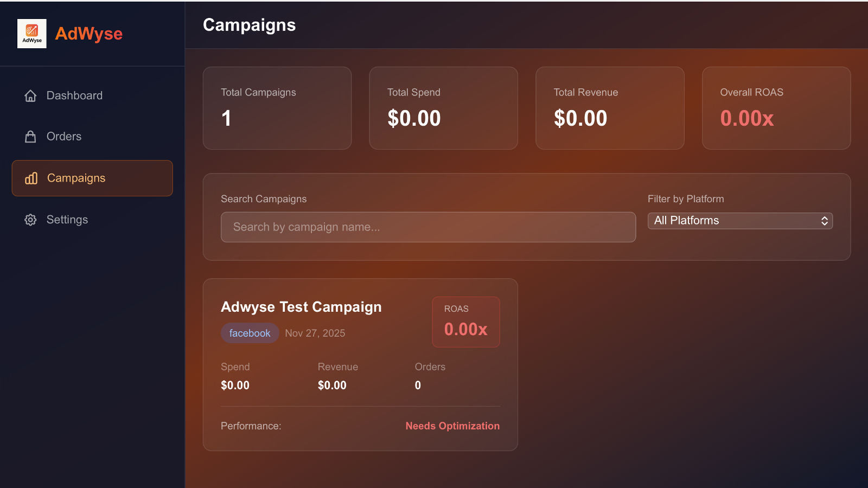868x488 pixels.
Task: Click the platform dropdown arrows
Action: click(824, 221)
